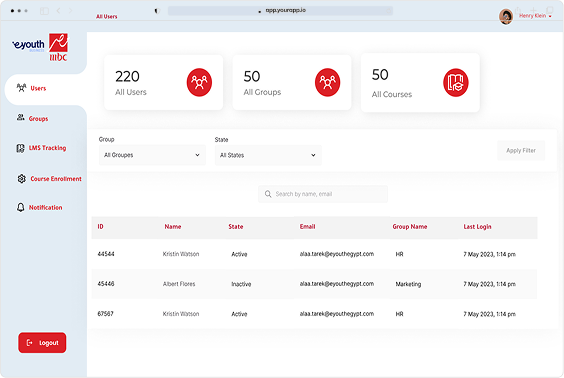Click the All Courses book icon
Viewport: 564px width, 378px height.
[455, 83]
